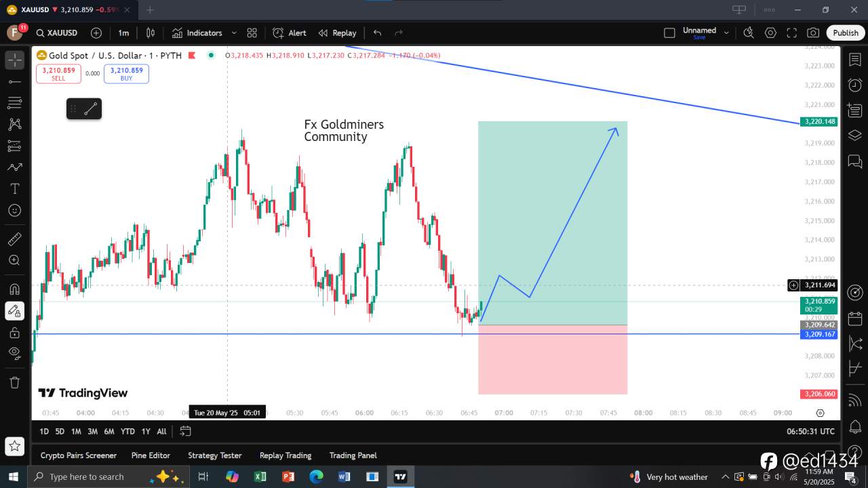Select the Text annotation tool

(x=15, y=188)
